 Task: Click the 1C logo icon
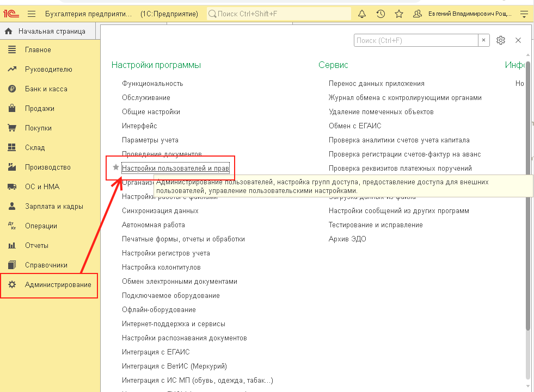(11, 14)
